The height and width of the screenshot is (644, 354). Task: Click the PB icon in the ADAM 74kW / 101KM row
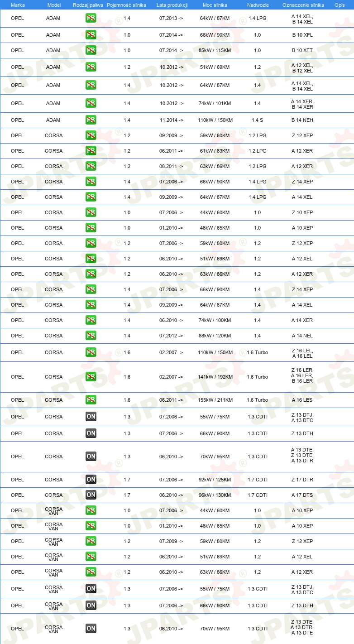[91, 103]
